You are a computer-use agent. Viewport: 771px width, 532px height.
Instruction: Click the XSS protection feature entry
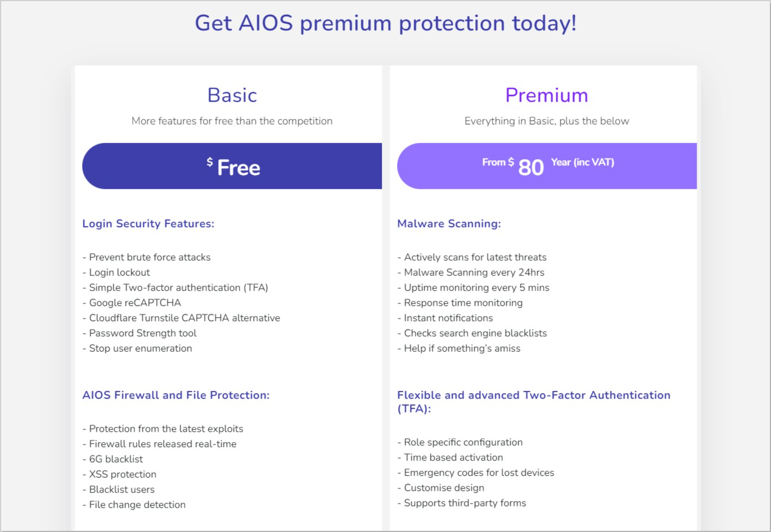(x=123, y=474)
